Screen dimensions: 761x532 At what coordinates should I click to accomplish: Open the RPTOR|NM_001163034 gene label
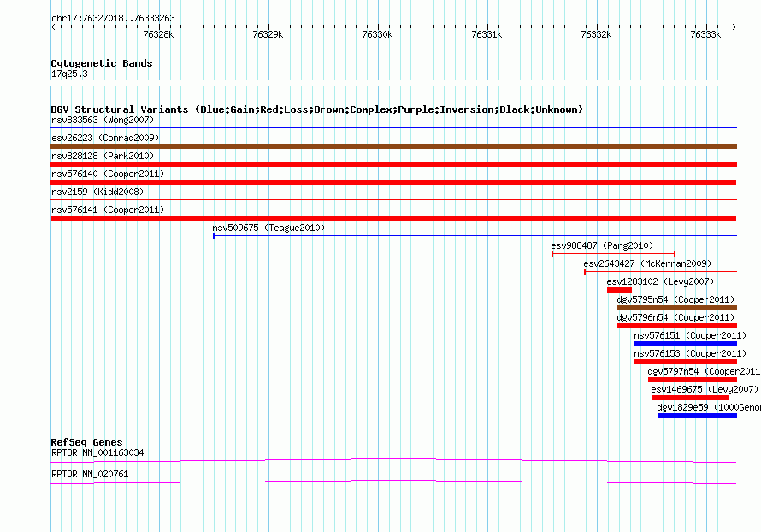tap(97, 452)
